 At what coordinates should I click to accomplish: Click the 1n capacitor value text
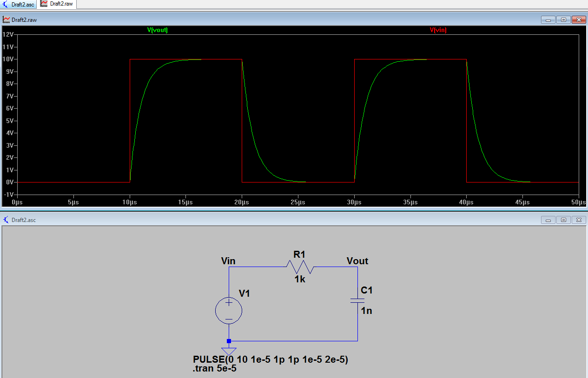[x=366, y=311]
